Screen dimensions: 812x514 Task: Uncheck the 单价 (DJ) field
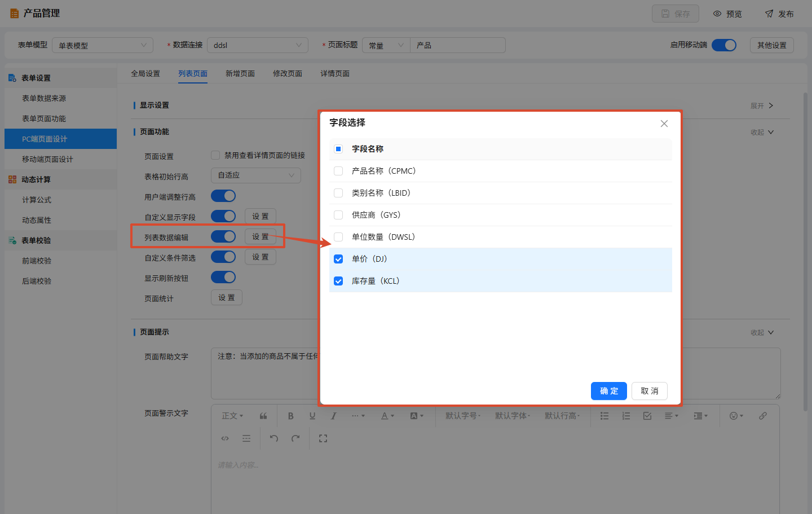[338, 259]
